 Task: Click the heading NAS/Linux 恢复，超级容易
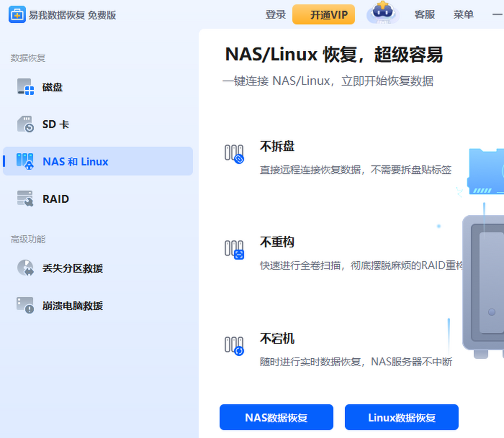(x=334, y=55)
